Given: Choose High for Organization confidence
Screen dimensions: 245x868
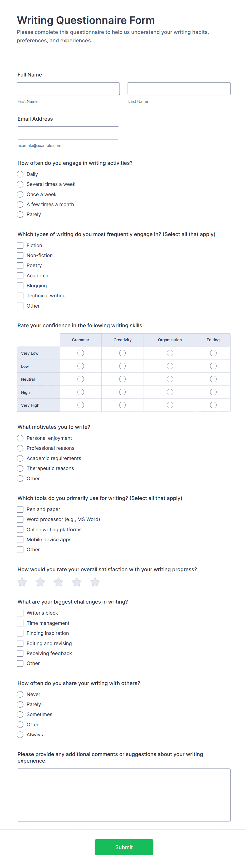Looking at the screenshot, I should tap(170, 392).
